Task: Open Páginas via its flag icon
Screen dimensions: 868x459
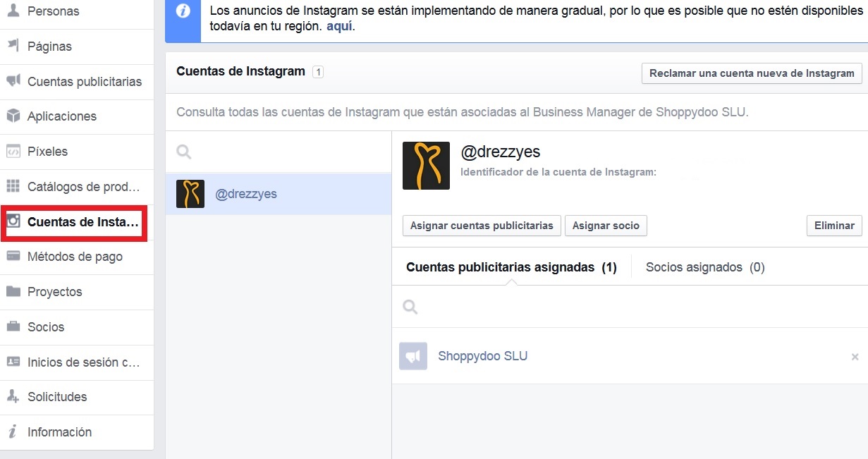Action: [x=12, y=46]
